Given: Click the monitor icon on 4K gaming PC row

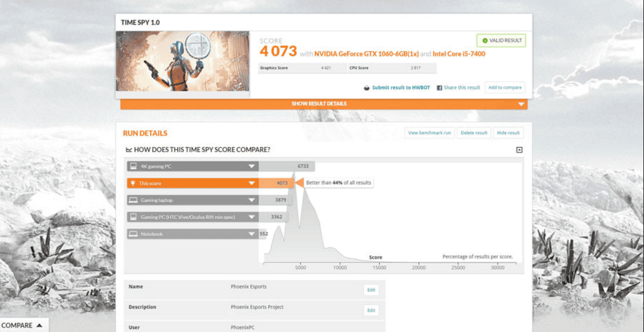Looking at the screenshot, I should click(133, 166).
